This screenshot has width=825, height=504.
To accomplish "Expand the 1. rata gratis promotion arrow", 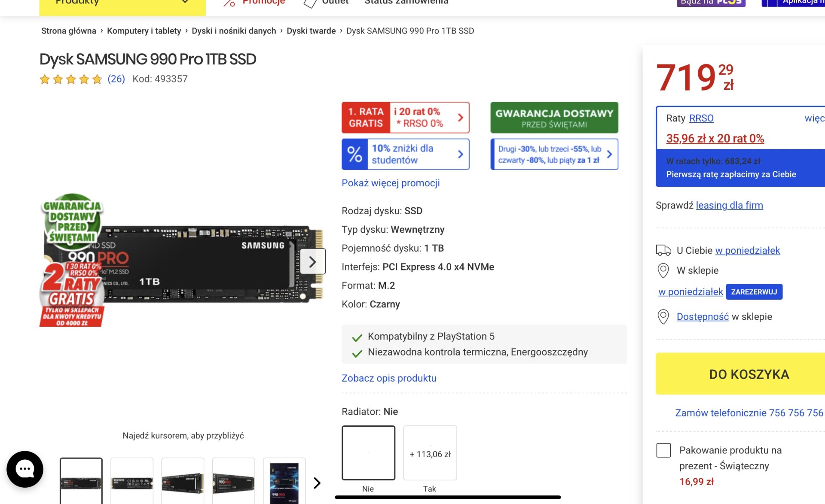I will [460, 118].
